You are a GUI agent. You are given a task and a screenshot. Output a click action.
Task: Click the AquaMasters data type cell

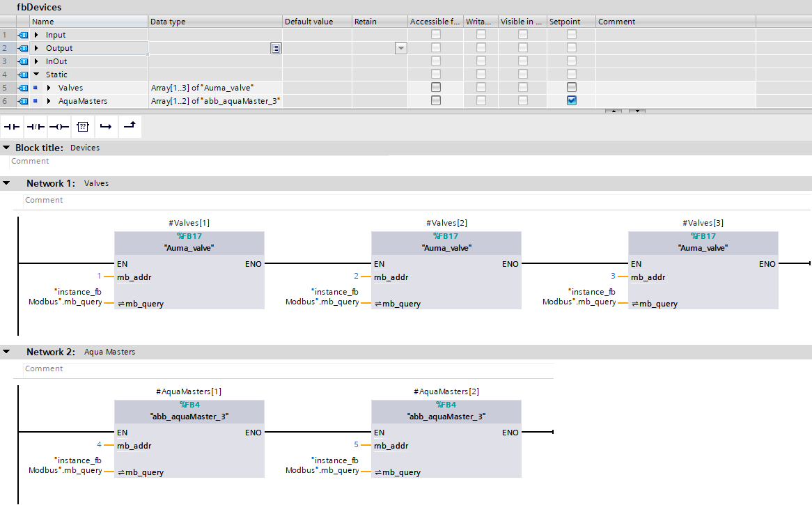tap(215, 101)
